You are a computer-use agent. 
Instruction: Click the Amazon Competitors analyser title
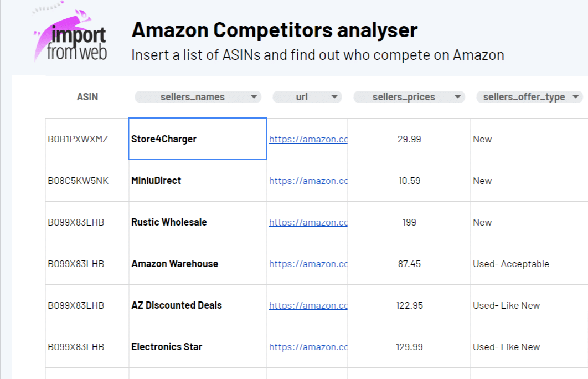tap(275, 30)
